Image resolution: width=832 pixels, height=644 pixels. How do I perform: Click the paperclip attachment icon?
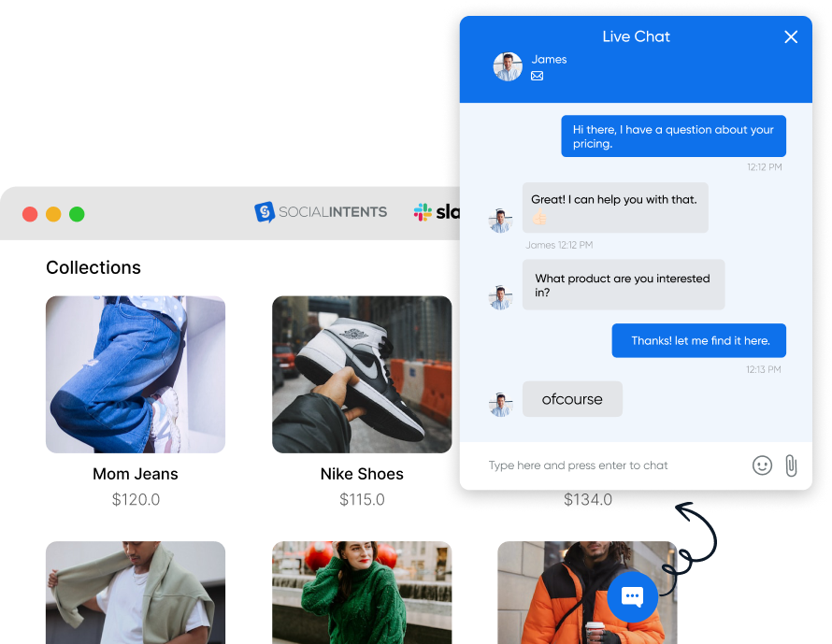tap(791, 465)
